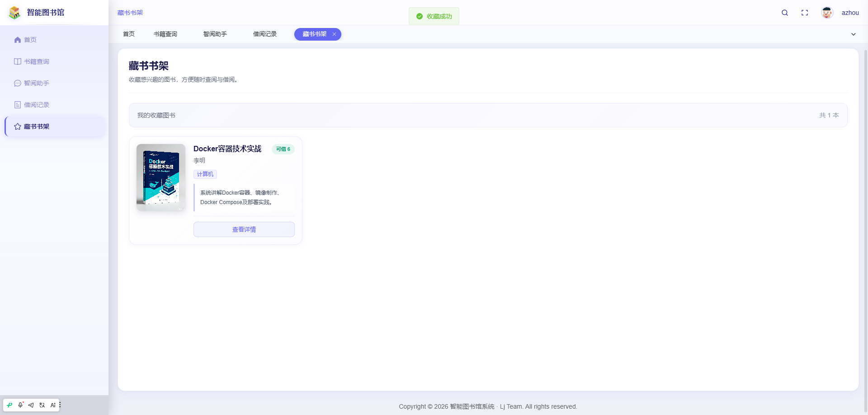This screenshot has width=868, height=415.
Task: Click the translate icon in floating toolbar
Action: tap(42, 405)
